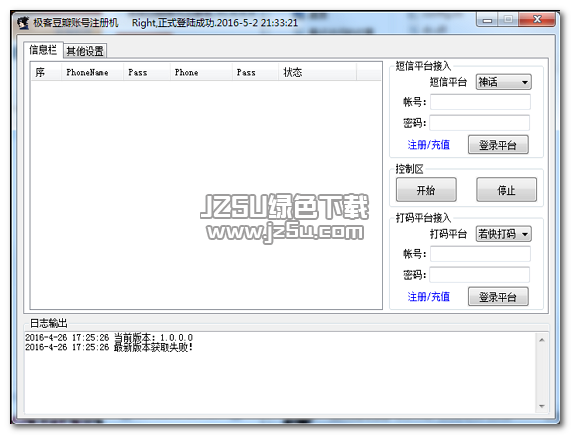Click the log scrollbar down arrow
This screenshot has width=571, height=435.
coord(542,406)
